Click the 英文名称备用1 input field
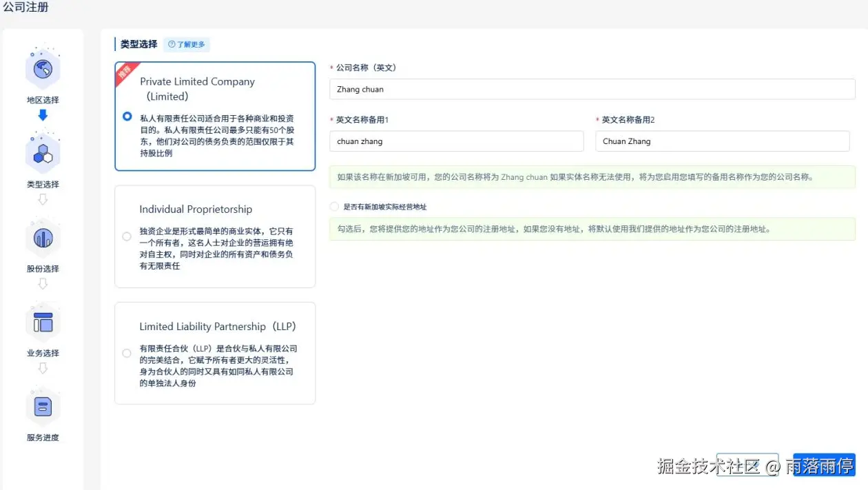 [457, 141]
